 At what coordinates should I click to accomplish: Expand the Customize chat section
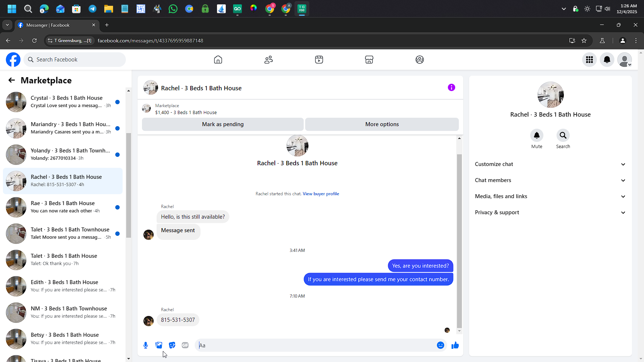coord(550,164)
